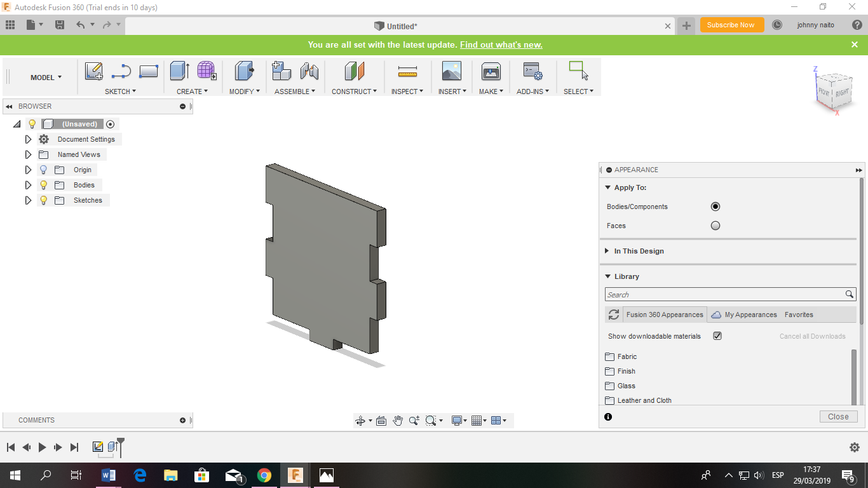Collapse the Apply To section
The image size is (868, 488).
(608, 187)
